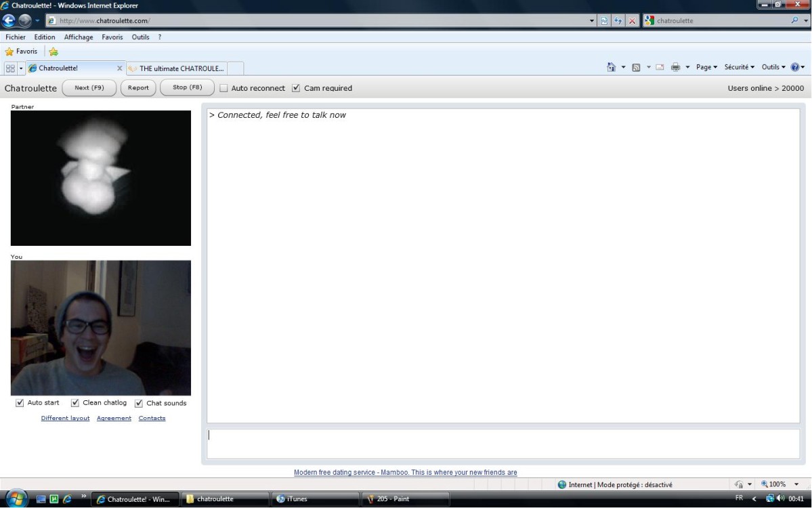Switch to 205 - Paint taskbar window

point(405,499)
